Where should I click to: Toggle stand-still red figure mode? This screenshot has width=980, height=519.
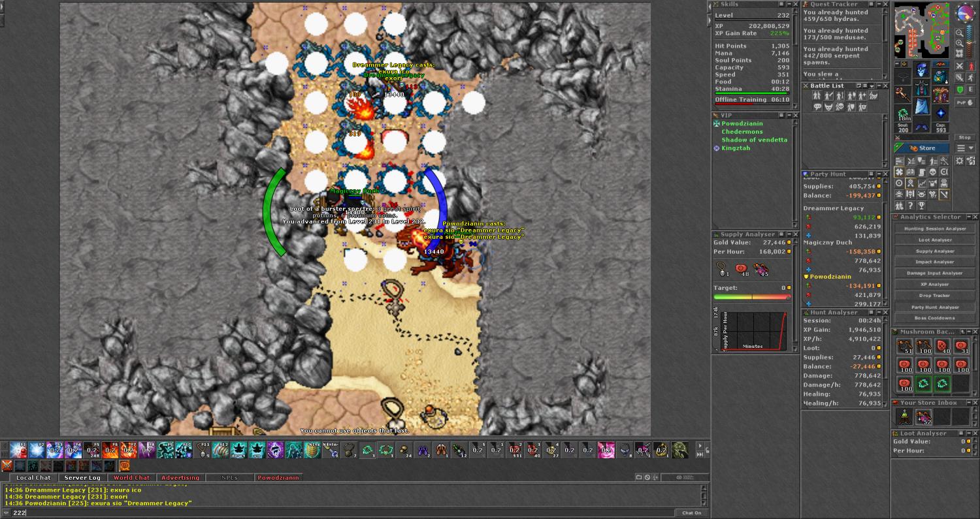coord(970,66)
